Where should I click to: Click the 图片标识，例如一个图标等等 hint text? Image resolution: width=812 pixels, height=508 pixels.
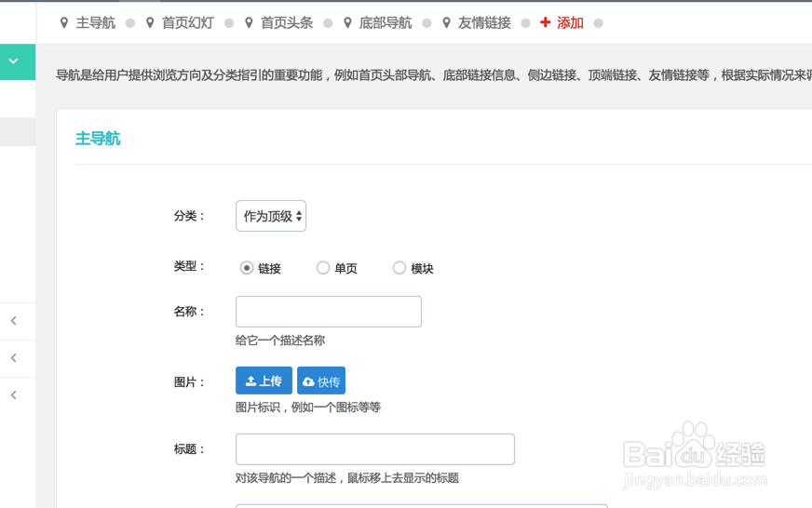coord(308,408)
